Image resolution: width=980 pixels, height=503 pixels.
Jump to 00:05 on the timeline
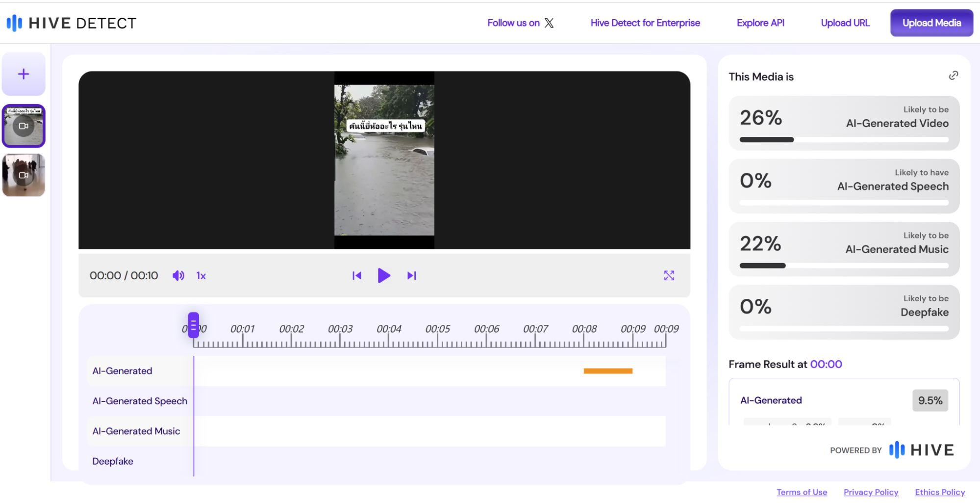[x=437, y=329]
